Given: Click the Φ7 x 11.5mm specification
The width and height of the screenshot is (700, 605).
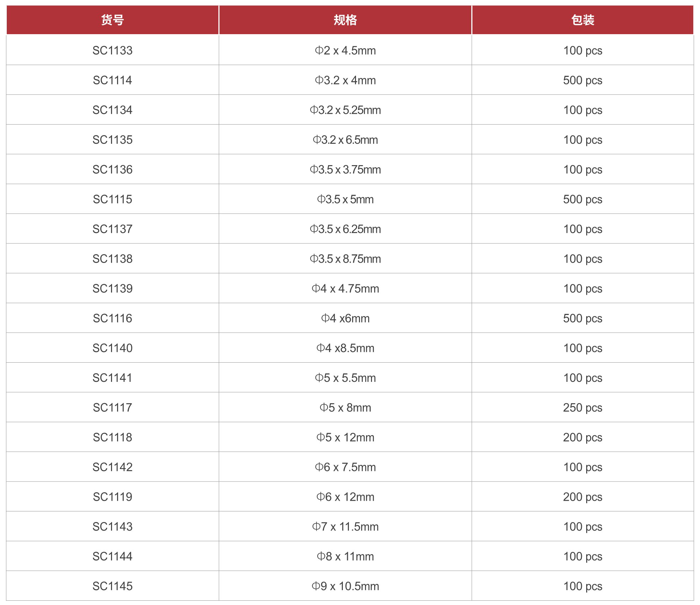Looking at the screenshot, I should 345,527.
